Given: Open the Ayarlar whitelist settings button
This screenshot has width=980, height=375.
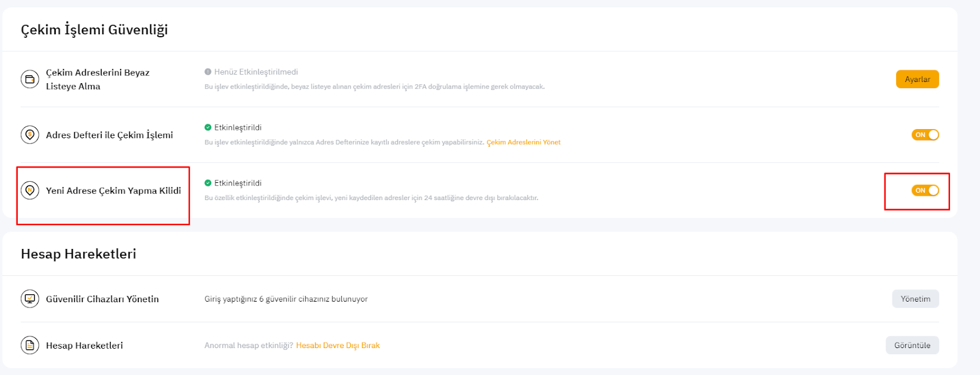Looking at the screenshot, I should (x=917, y=80).
